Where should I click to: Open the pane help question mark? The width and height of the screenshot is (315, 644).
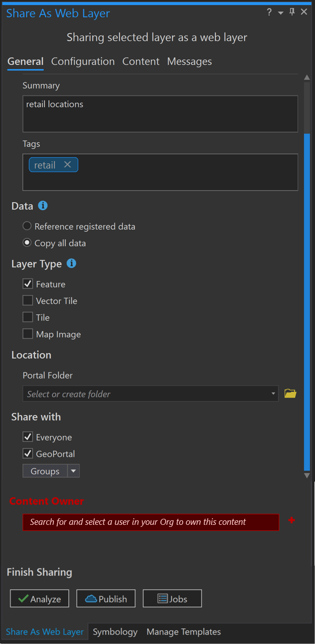(270, 13)
